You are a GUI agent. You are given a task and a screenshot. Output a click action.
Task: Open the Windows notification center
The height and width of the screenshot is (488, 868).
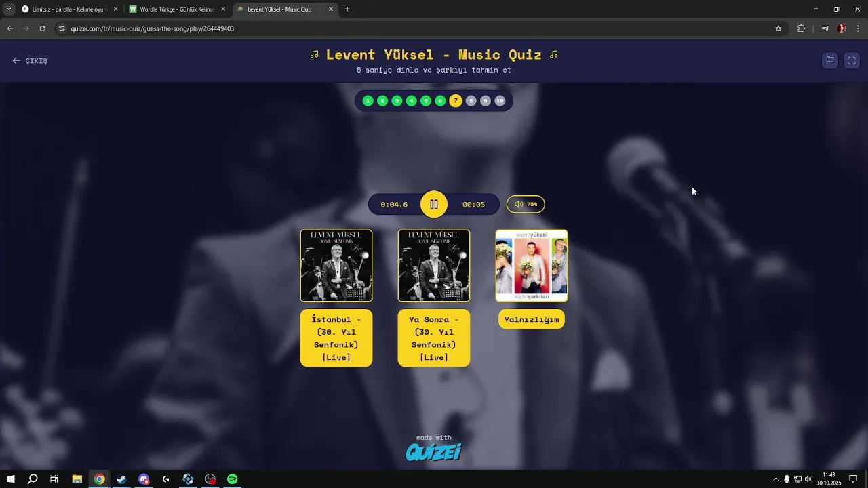tap(853, 479)
